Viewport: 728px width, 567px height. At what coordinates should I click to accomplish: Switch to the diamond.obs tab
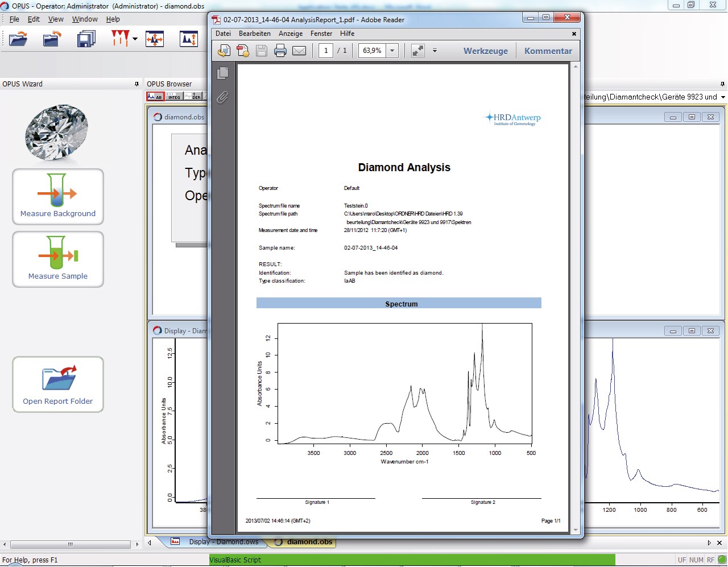pos(304,541)
